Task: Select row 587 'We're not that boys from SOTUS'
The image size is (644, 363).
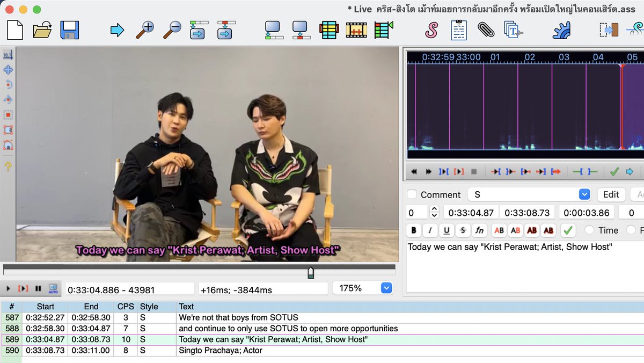Action: [322, 317]
